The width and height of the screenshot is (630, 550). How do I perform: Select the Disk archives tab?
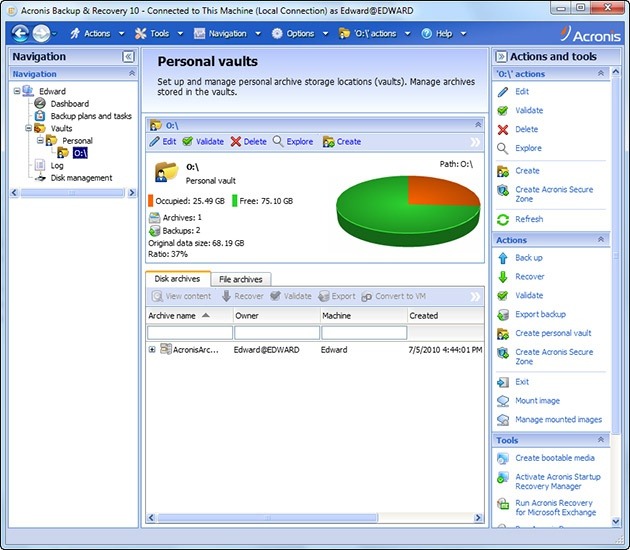177,278
